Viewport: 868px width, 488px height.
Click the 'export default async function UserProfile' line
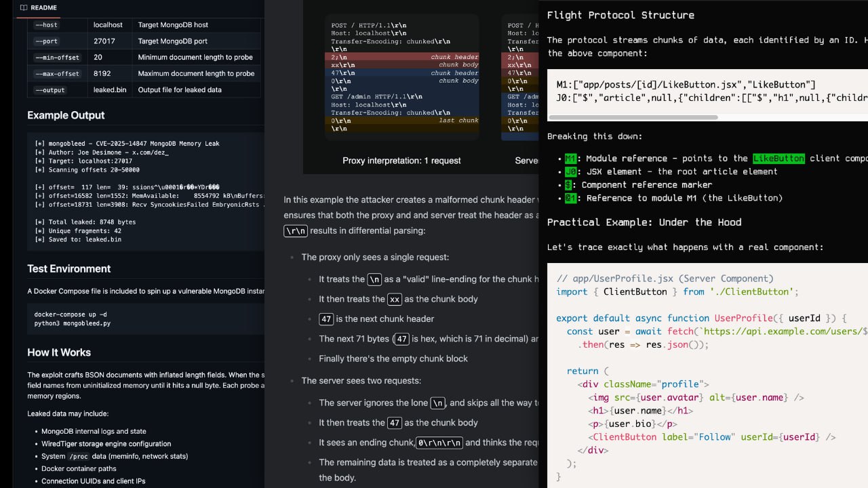[x=701, y=318]
